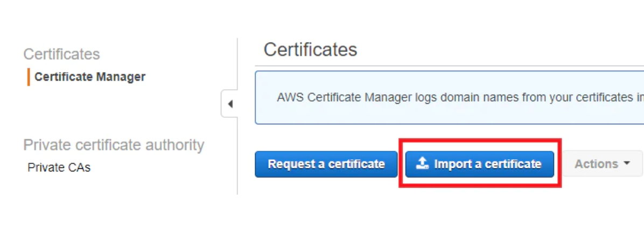Click the orange active marker beside Certificate Manager
The height and width of the screenshot is (228, 644).
(x=29, y=77)
